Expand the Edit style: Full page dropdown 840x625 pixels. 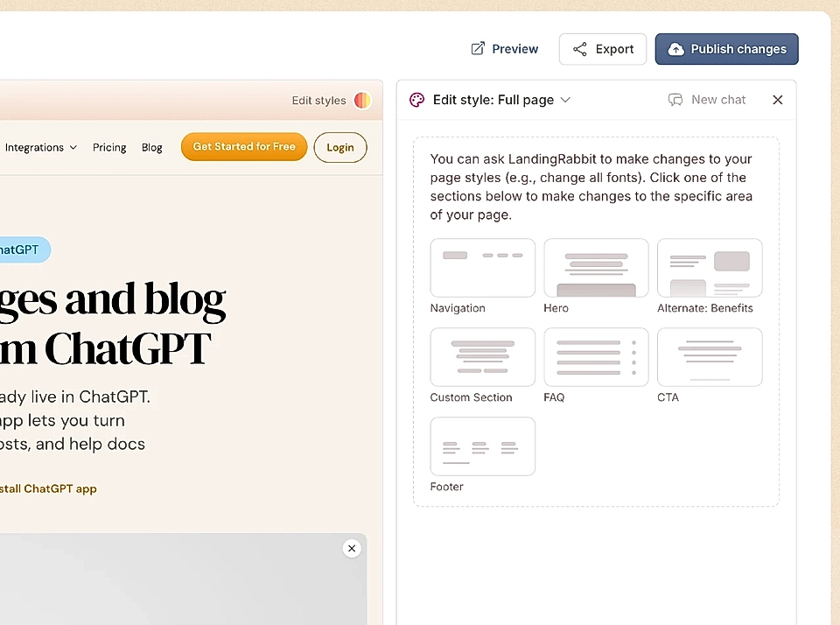[565, 100]
